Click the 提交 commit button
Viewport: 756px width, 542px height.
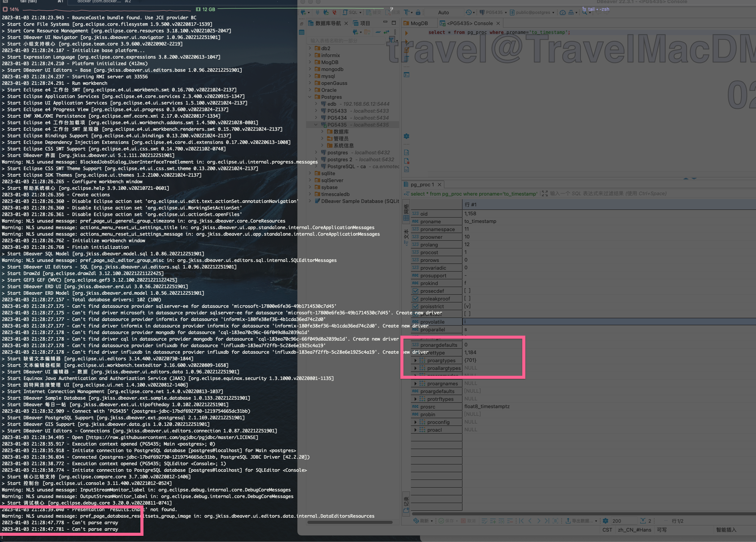tap(373, 12)
